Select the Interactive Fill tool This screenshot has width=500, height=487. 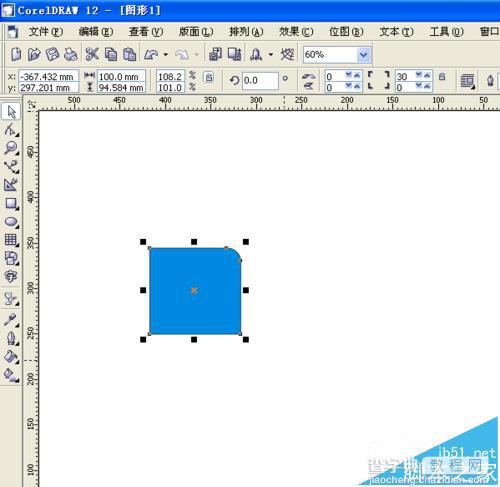pyautogui.click(x=11, y=375)
